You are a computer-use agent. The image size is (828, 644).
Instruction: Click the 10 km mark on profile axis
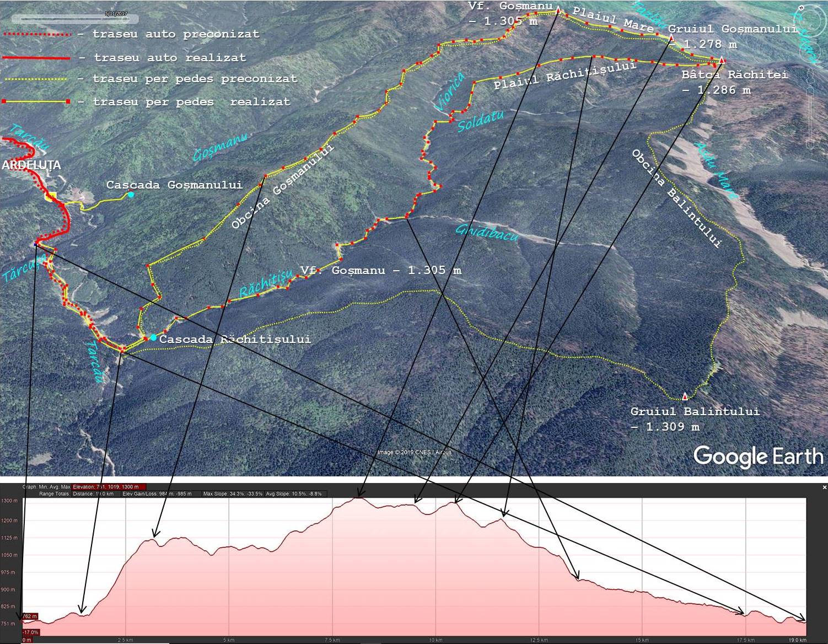coord(435,640)
